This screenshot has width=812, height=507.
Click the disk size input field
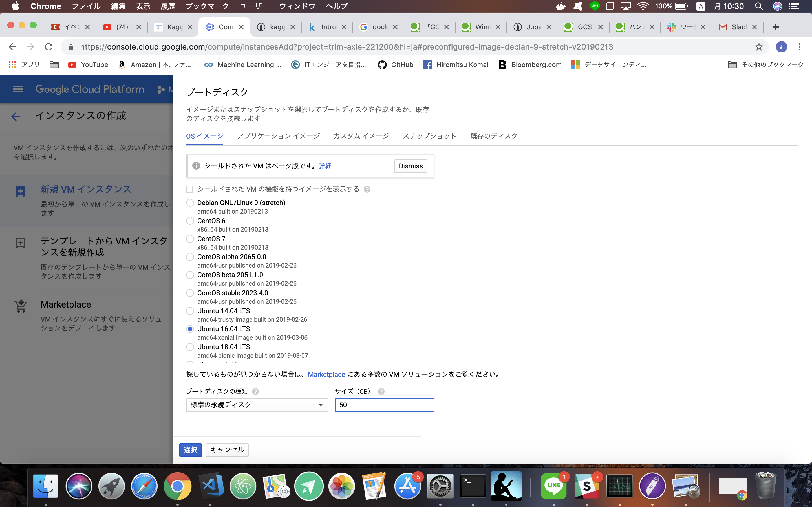click(384, 405)
